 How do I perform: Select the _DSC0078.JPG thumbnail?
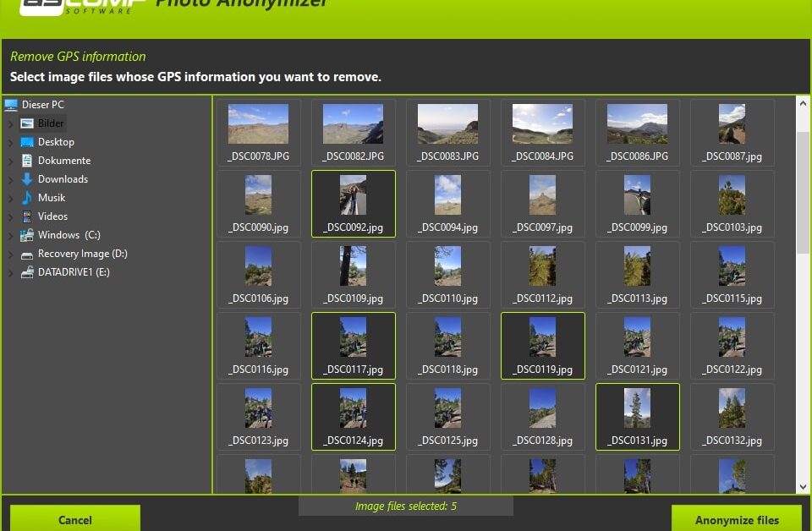(x=258, y=129)
